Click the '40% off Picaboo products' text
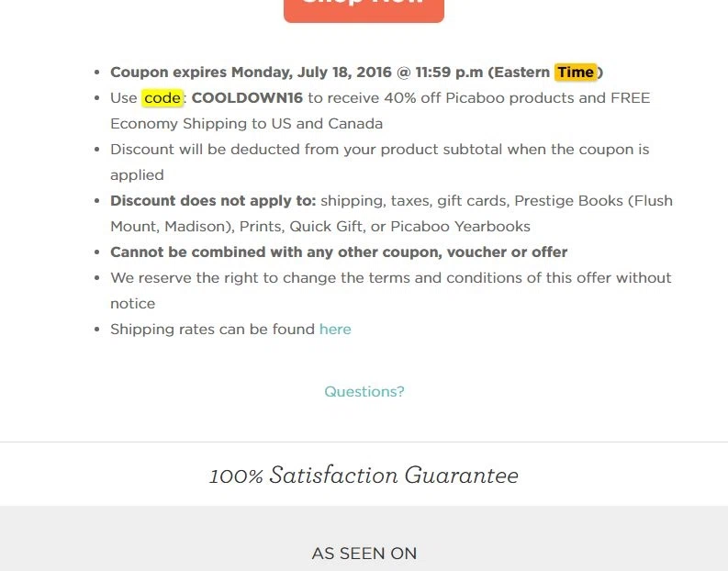 [478, 98]
